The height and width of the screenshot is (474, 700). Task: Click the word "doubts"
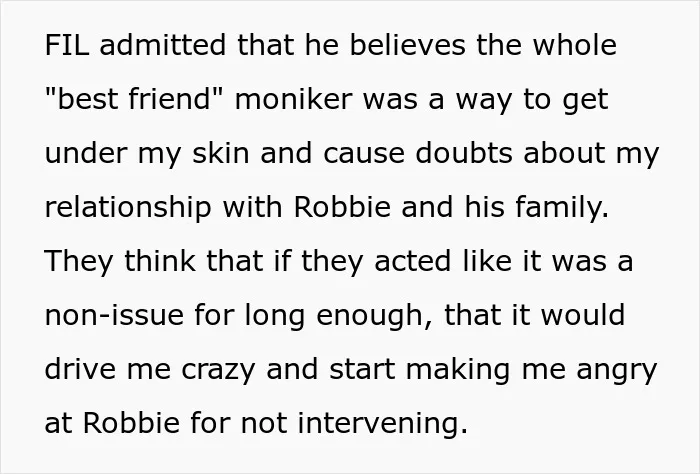(x=464, y=153)
